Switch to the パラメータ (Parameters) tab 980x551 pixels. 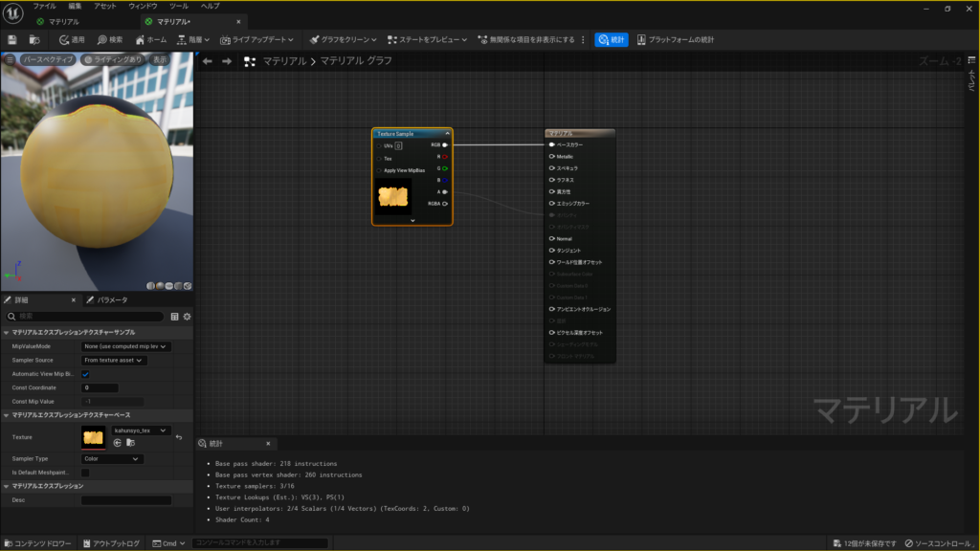pos(107,299)
